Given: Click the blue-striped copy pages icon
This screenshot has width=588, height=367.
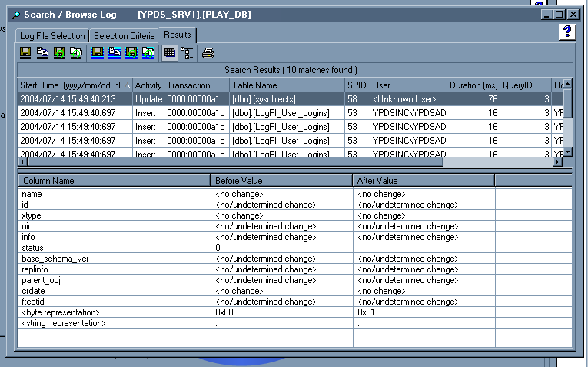Looking at the screenshot, I should pyautogui.click(x=115, y=53).
